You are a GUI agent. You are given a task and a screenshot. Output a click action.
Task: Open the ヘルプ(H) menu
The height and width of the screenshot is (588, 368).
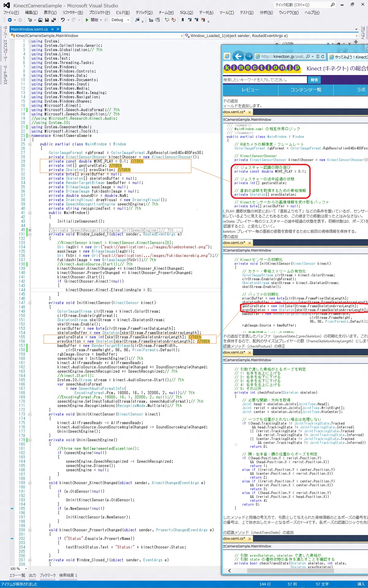pyautogui.click(x=312, y=13)
